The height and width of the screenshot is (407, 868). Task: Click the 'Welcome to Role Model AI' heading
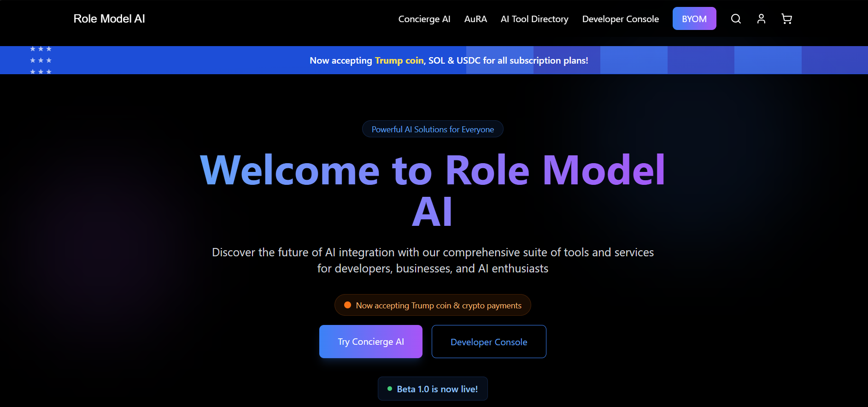pos(433,191)
